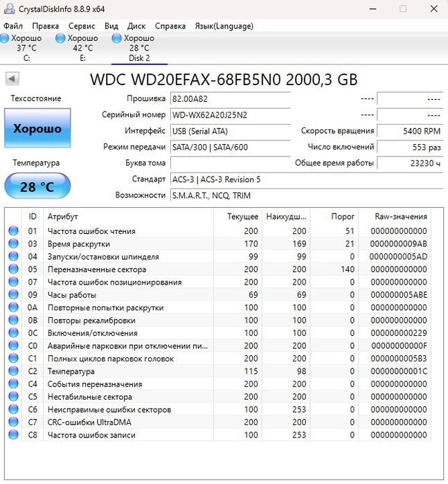The width and height of the screenshot is (448, 484).
Task: Click raw value 000000005ABE
Action: click(399, 295)
